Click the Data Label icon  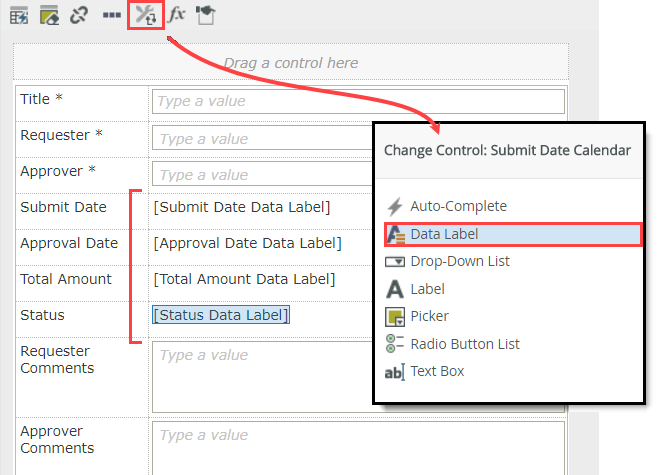(396, 235)
